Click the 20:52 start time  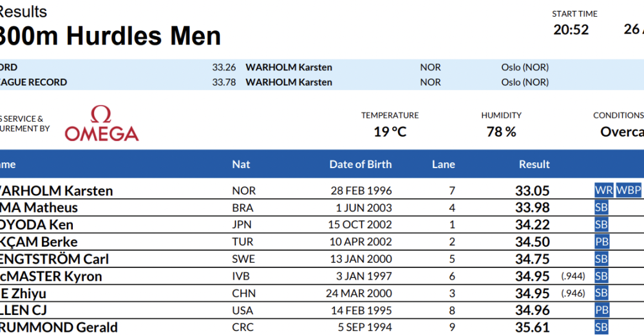(571, 30)
